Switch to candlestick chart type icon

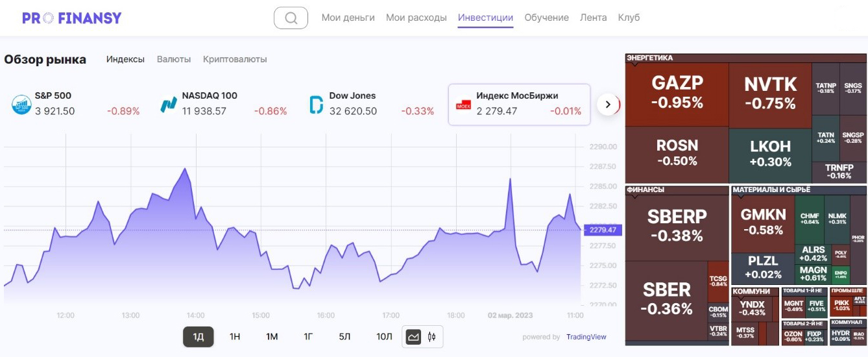[x=431, y=337]
